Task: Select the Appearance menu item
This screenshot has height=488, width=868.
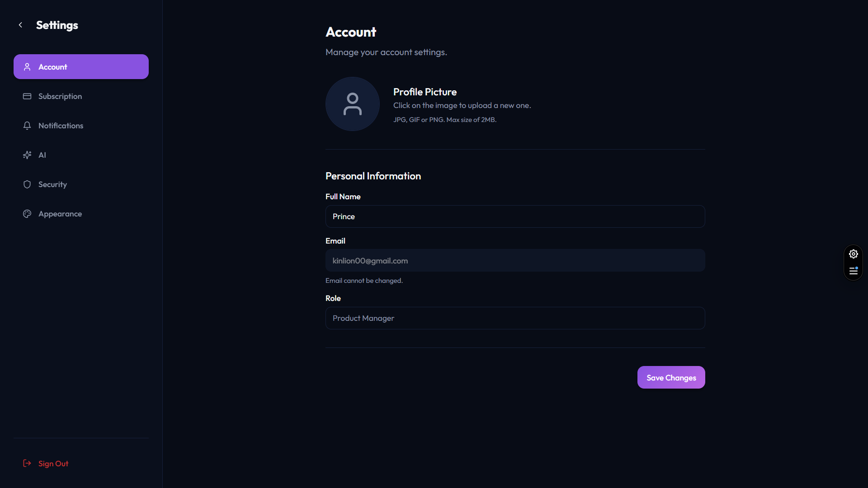Action: 60,214
